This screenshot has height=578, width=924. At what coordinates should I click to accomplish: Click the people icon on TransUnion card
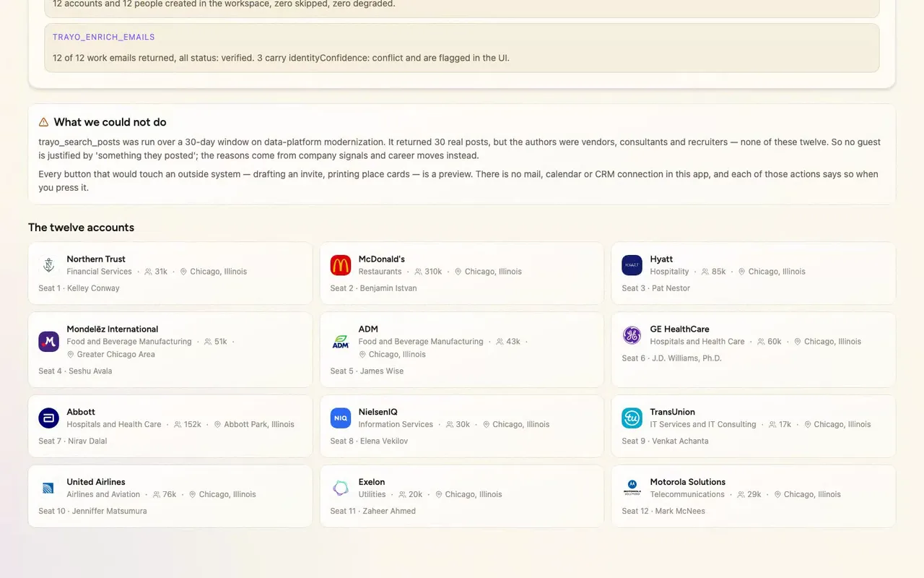pos(772,425)
